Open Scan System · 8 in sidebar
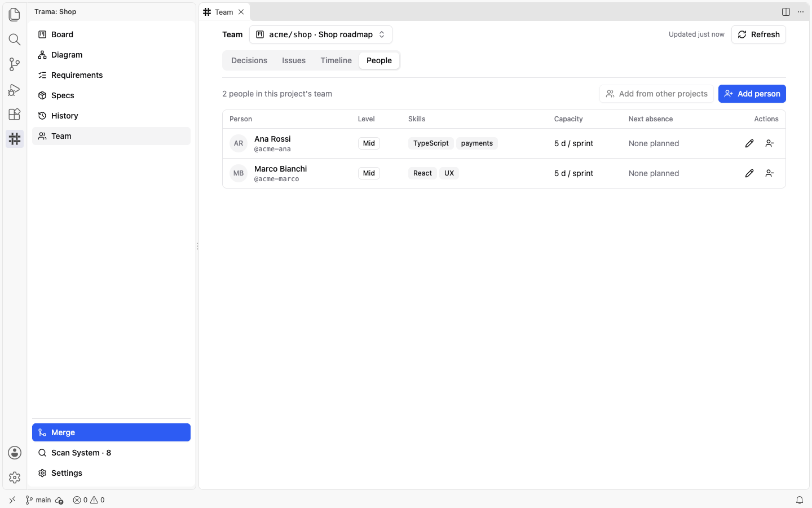812x508 pixels. point(111,453)
